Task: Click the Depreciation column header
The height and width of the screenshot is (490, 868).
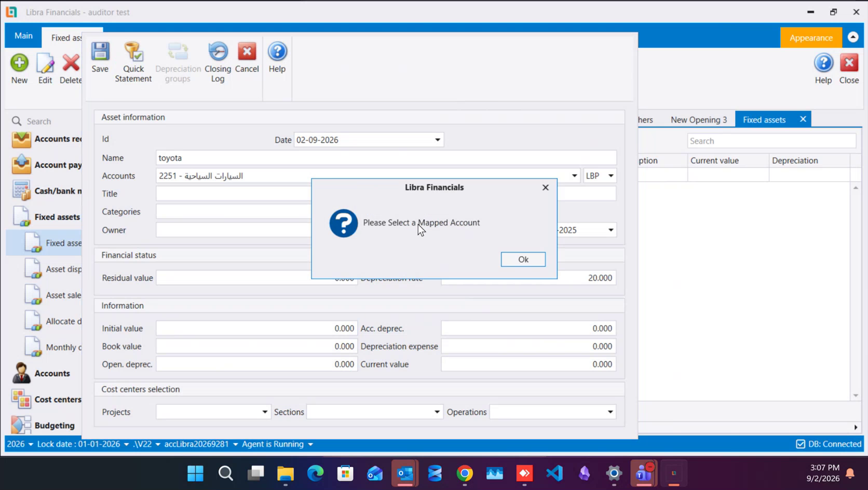Action: click(x=809, y=161)
